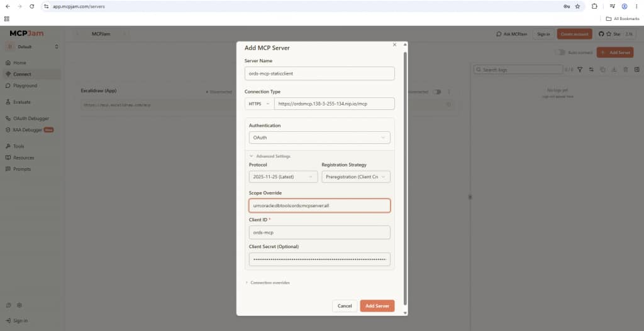This screenshot has height=331, width=644.
Task: Open Excalidraw server three-dot menu
Action: 449,92
